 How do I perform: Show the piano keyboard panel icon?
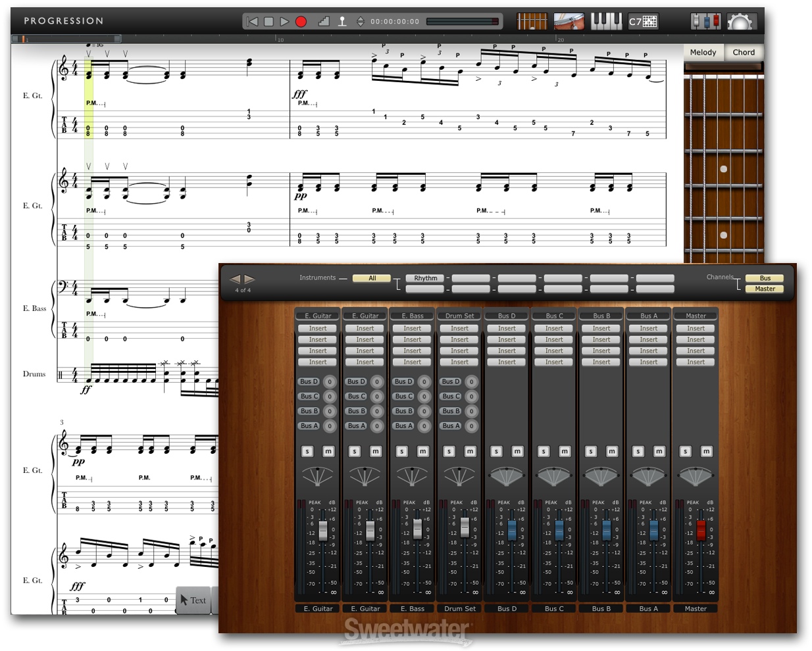coord(606,21)
